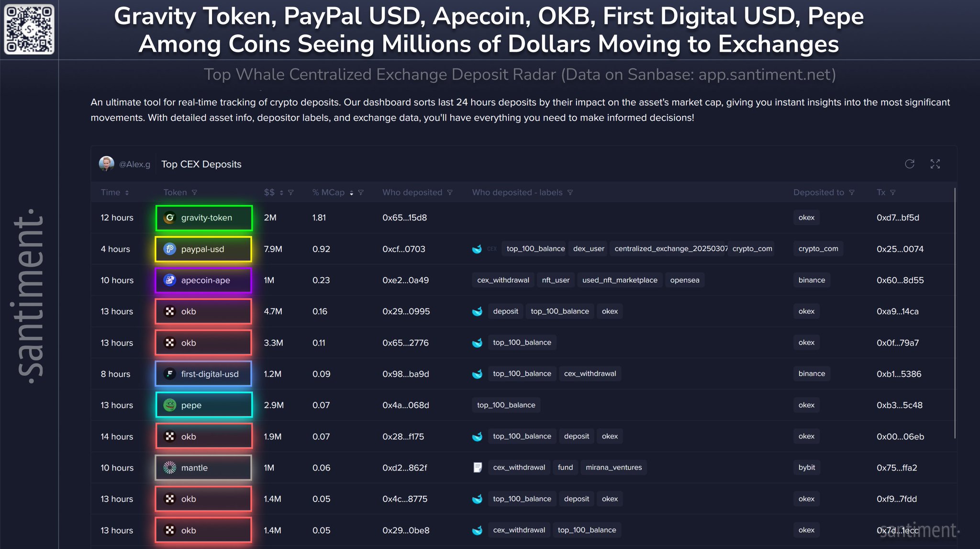The height and width of the screenshot is (549, 980).
Task: Open depositor address 0x65...15d8
Action: [404, 218]
